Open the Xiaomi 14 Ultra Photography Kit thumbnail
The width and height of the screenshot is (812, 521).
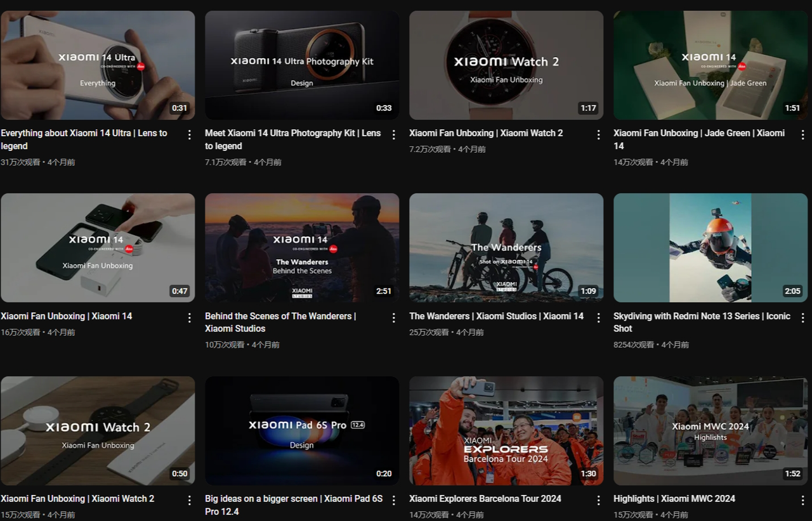click(302, 65)
